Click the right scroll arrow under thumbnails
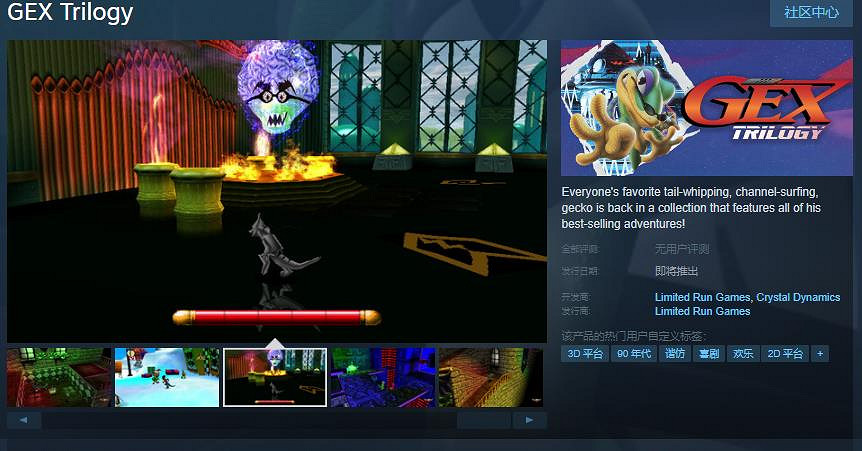Screen dimensions: 862x451 (529, 420)
